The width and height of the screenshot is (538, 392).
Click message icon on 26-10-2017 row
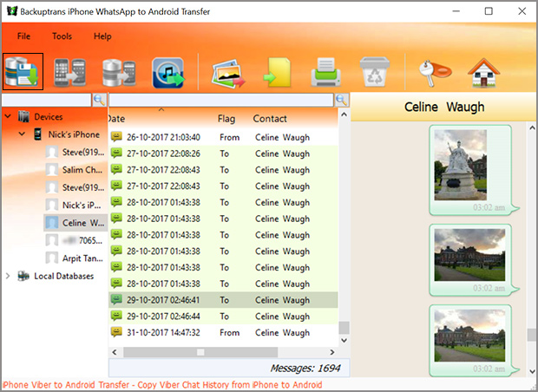(x=116, y=136)
